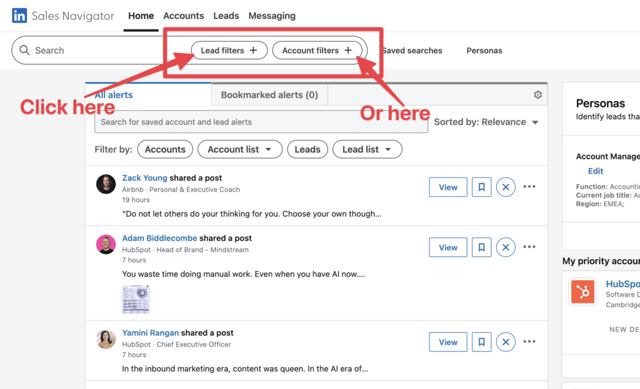View Zack Young's shared post
Screen dimensions: 640x389
(x=448, y=187)
